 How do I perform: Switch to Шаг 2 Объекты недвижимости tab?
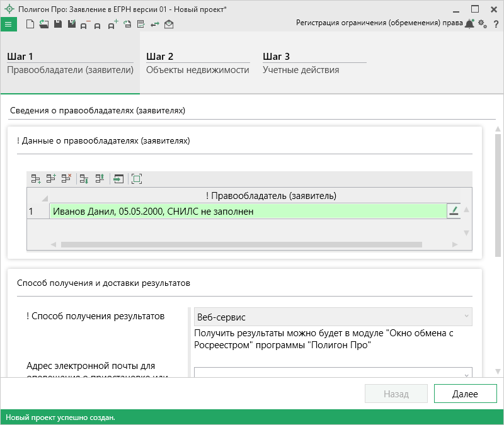[x=197, y=63]
